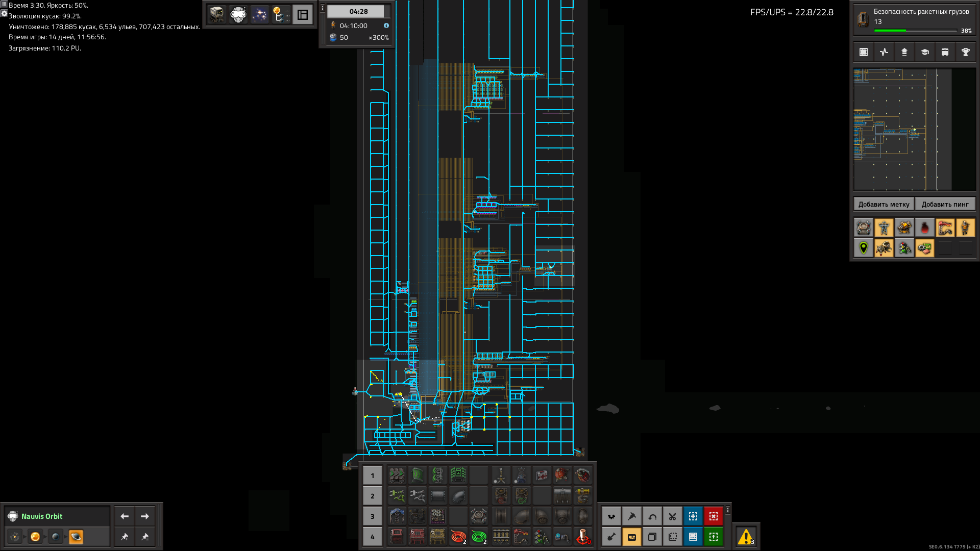
Task: Expand the top toolbar three-dot menu
Action: [322, 8]
